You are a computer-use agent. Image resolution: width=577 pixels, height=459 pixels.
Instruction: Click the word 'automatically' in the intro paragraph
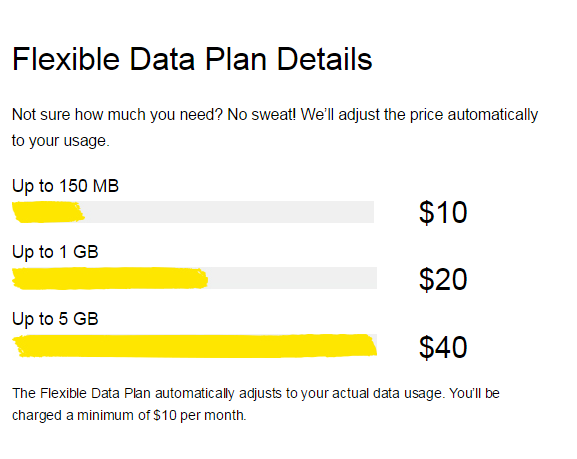tap(493, 115)
